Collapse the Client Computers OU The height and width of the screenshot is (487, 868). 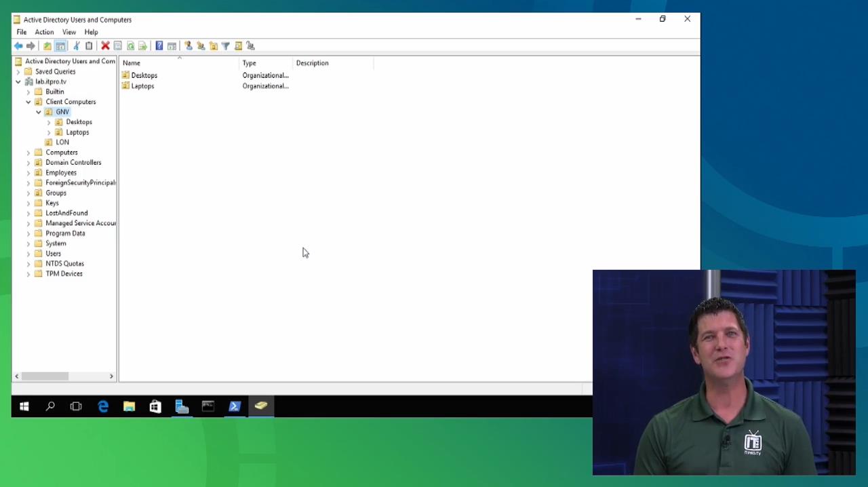pos(28,102)
